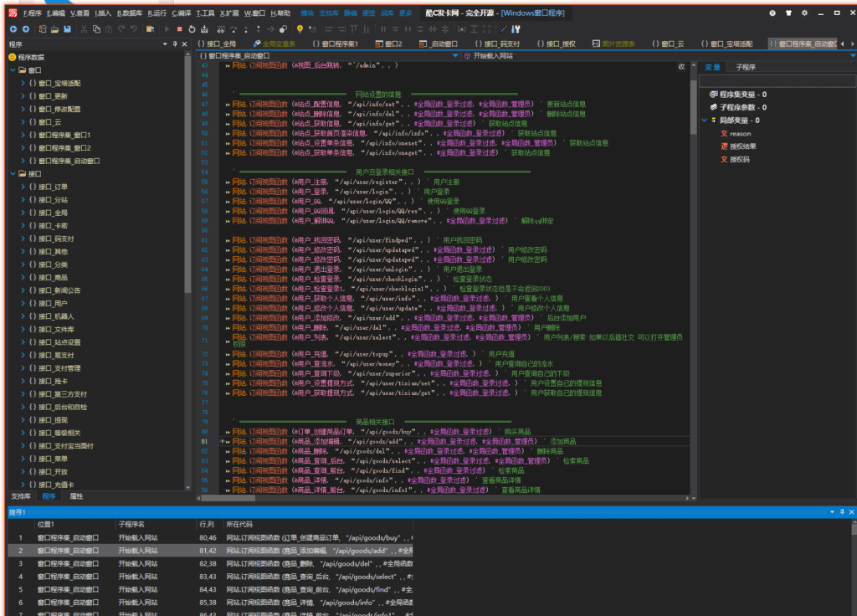The image size is (857, 616).
Task: Click the 支持库 link in top bar
Action: click(x=329, y=13)
